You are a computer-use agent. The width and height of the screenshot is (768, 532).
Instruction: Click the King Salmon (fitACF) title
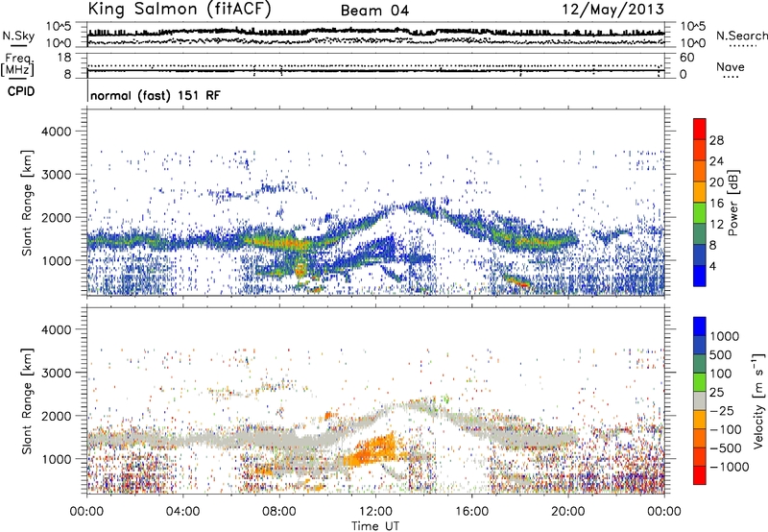(180, 9)
